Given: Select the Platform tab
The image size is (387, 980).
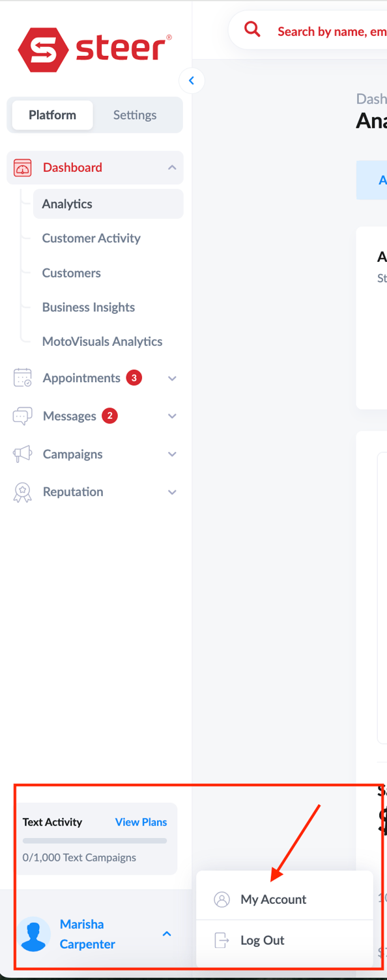Looking at the screenshot, I should pos(52,115).
